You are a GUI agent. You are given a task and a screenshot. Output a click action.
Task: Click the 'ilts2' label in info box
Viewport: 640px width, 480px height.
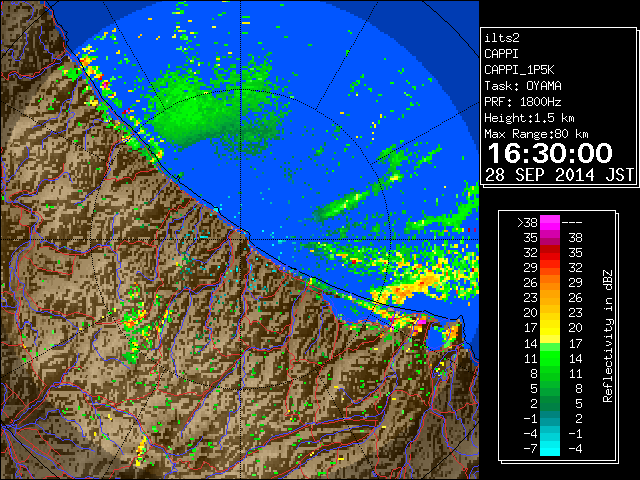502,38
